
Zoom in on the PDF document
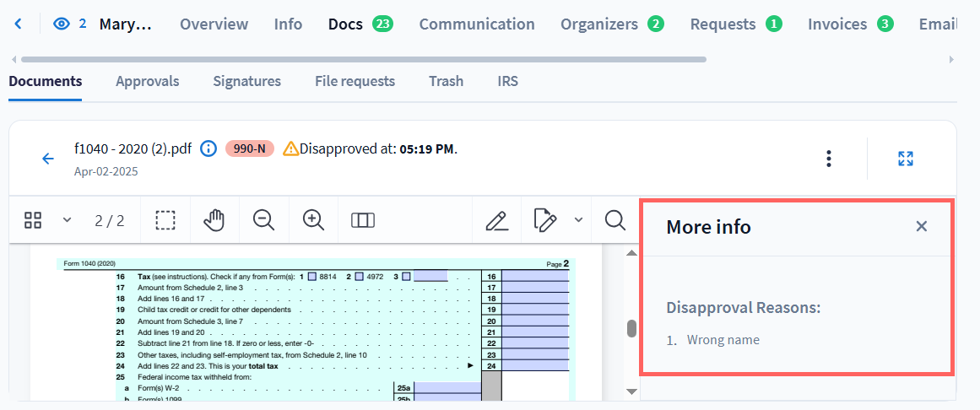tap(313, 220)
